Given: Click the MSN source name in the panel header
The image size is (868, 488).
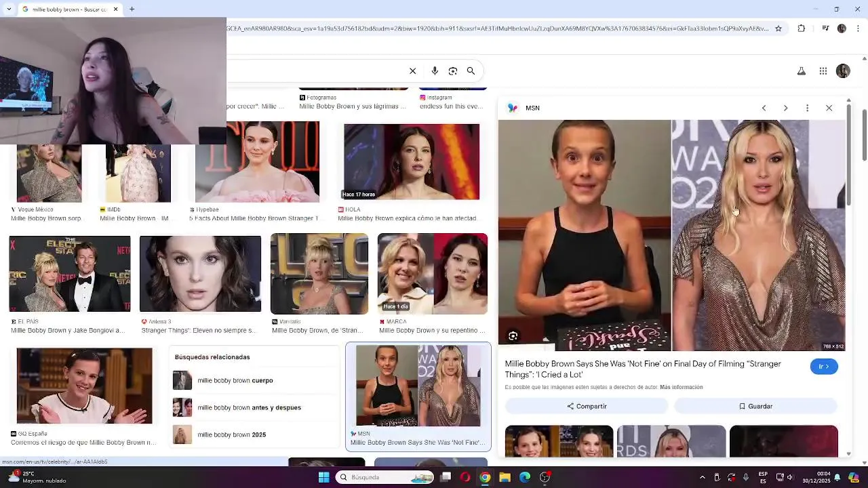Looking at the screenshot, I should coord(532,108).
